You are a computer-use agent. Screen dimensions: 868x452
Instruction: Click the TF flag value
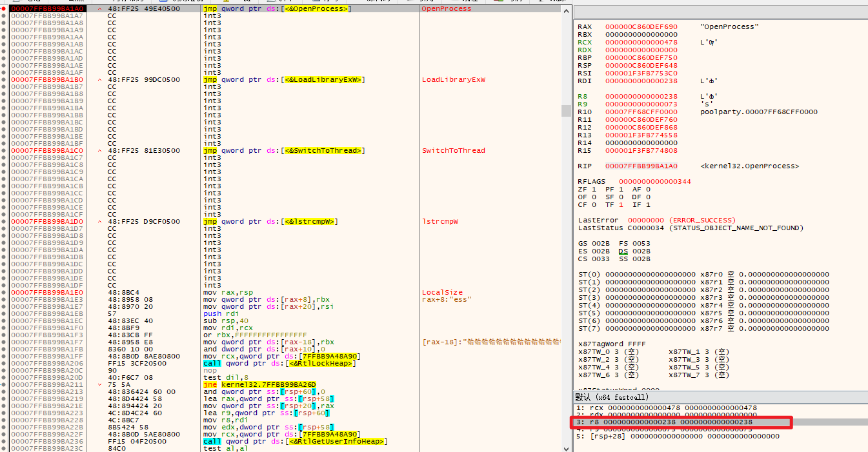click(x=621, y=205)
